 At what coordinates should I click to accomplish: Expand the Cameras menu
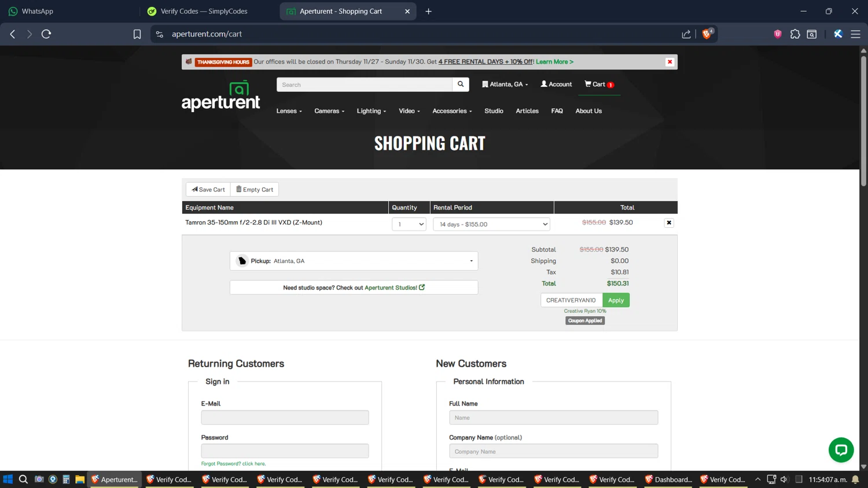[329, 111]
